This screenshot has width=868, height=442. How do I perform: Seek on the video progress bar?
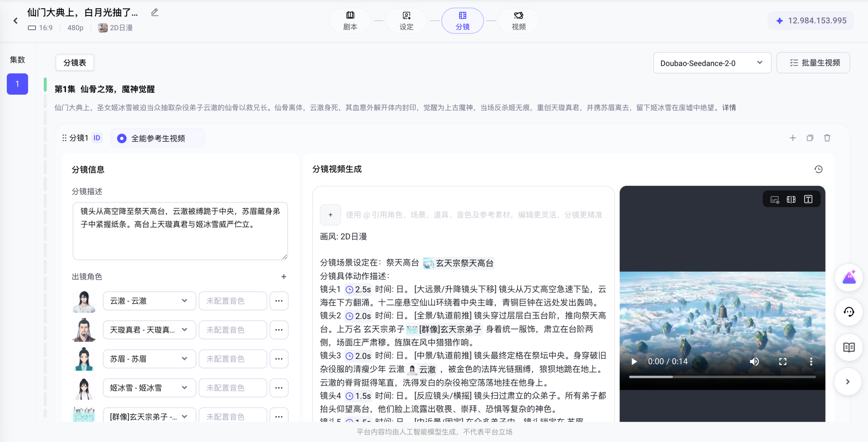[x=722, y=377]
